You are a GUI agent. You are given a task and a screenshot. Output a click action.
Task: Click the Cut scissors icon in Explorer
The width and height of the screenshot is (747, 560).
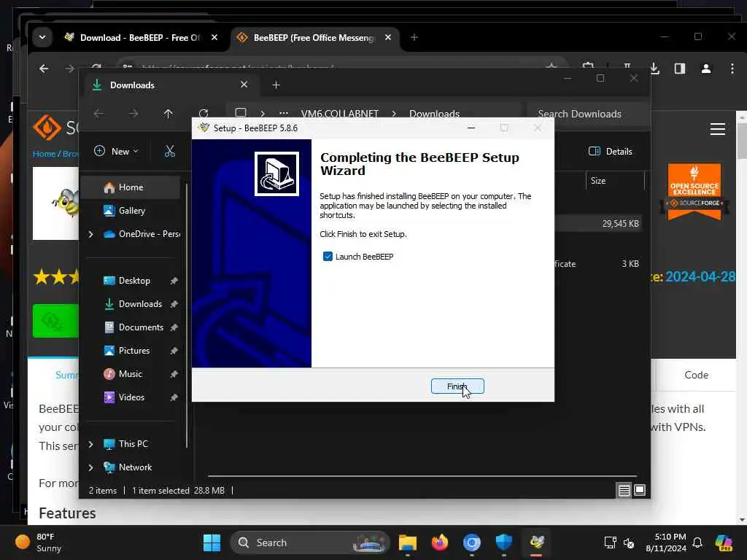pyautogui.click(x=169, y=152)
